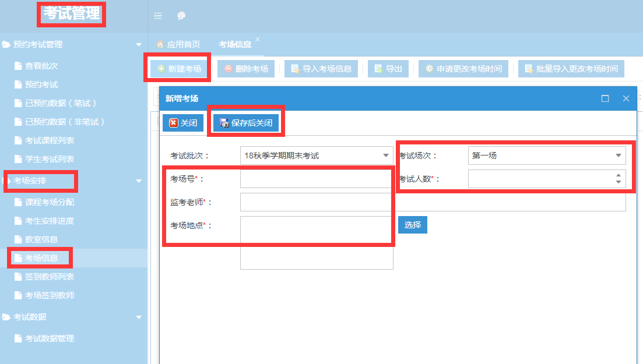Collapse the 预约考试管理 sidebar section
Screen dimensions: 643x364
point(139,45)
